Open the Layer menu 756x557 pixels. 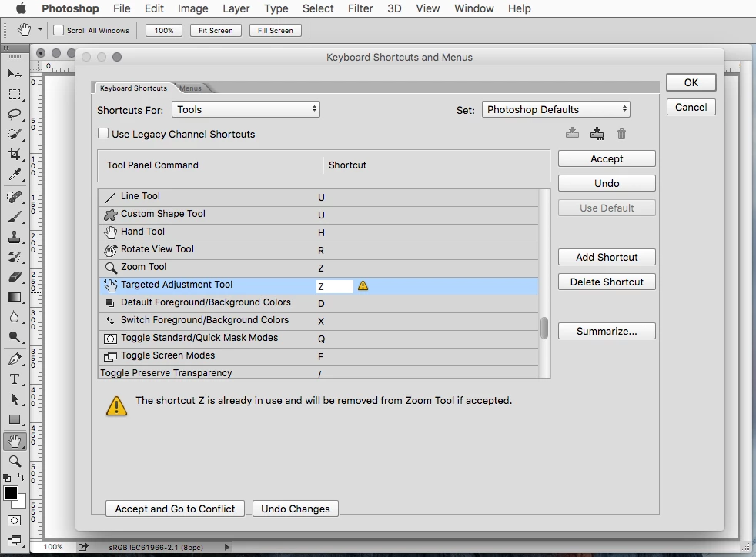tap(236, 8)
